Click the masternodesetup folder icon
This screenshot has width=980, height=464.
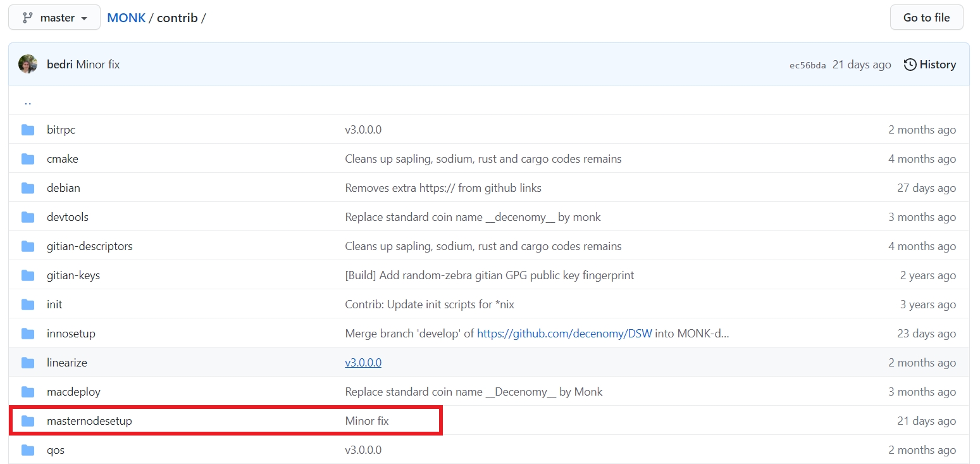pyautogui.click(x=28, y=421)
